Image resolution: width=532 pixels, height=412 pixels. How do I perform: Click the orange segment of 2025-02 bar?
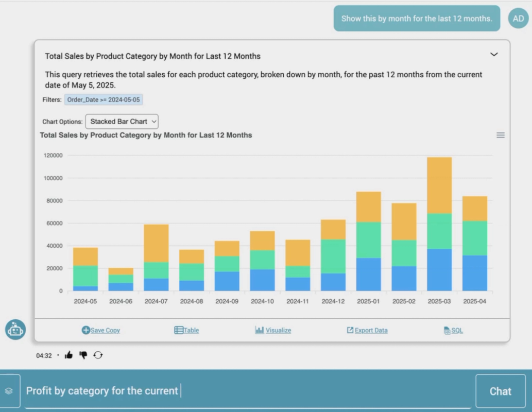point(404,221)
